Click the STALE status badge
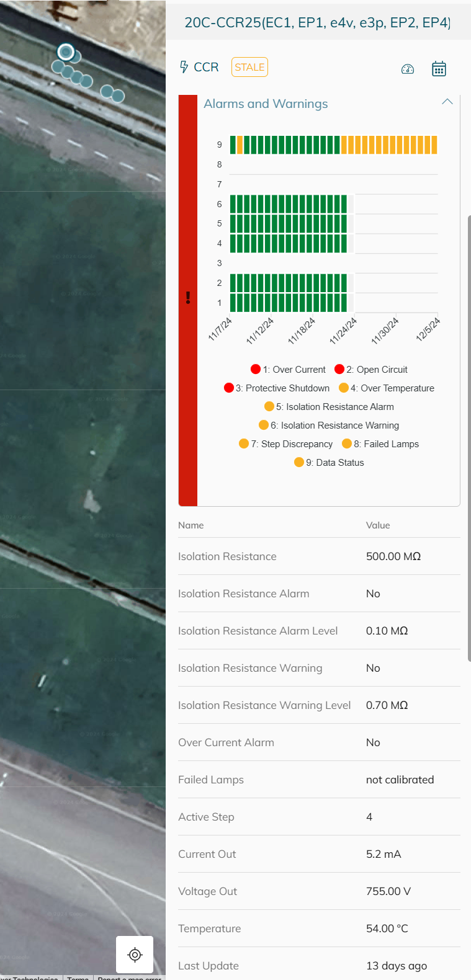Viewport: 471px width, 980px height. click(x=249, y=67)
